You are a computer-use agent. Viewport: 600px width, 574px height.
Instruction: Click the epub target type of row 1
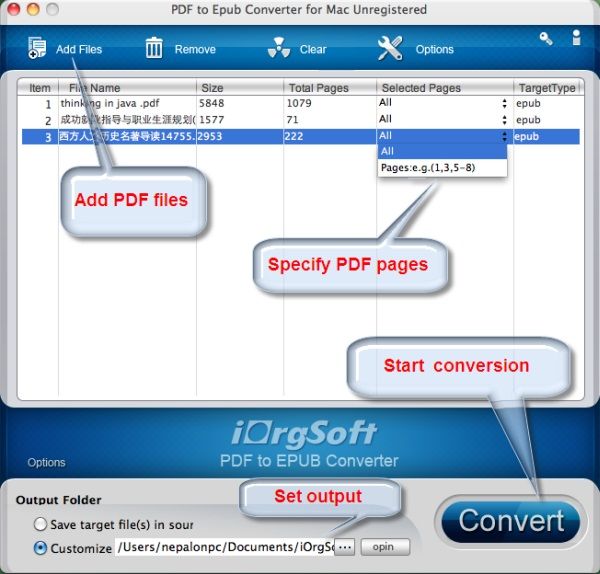[528, 103]
